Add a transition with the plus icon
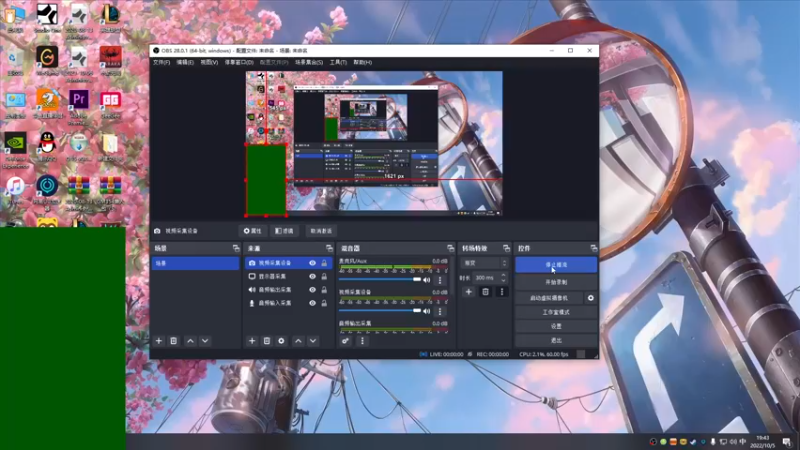 [x=468, y=292]
